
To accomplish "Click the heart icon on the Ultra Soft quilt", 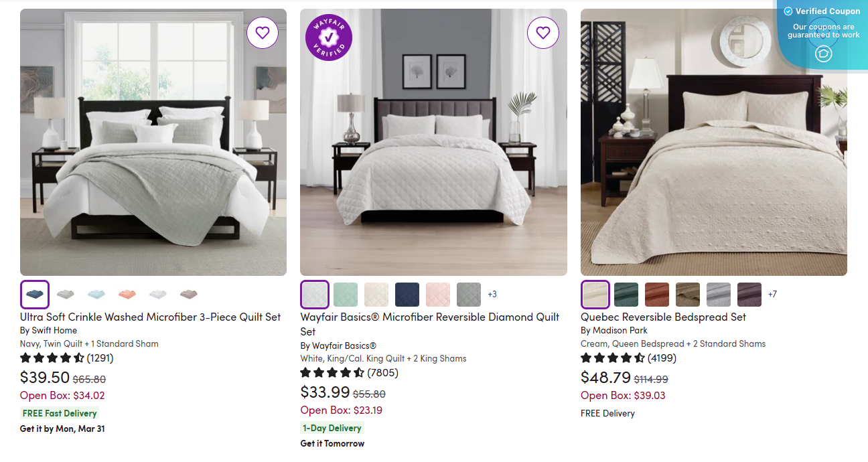I will coord(262,33).
